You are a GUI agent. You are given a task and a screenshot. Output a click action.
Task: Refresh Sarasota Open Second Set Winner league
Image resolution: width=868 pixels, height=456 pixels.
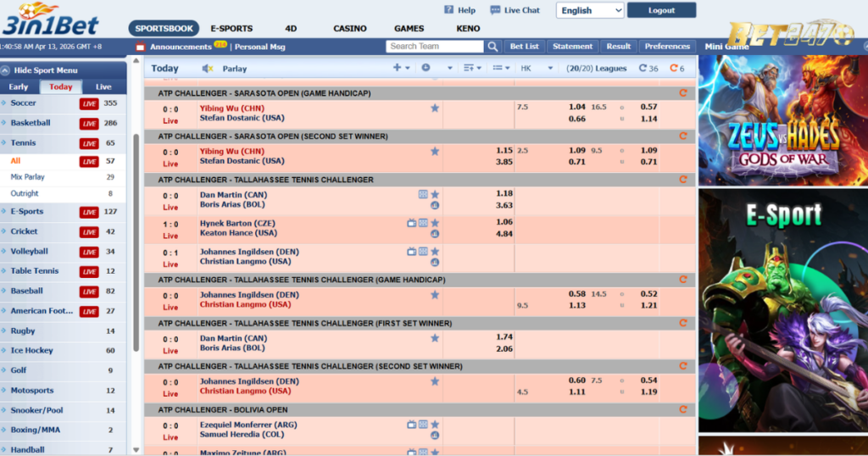[683, 136]
